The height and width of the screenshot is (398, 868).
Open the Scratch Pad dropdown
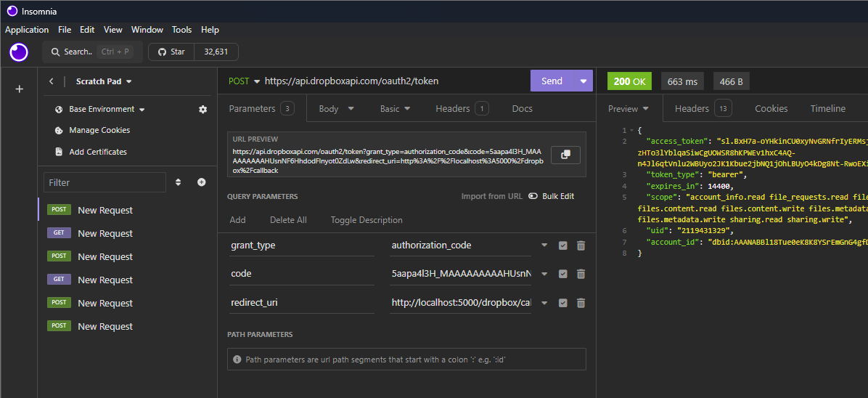tap(104, 81)
